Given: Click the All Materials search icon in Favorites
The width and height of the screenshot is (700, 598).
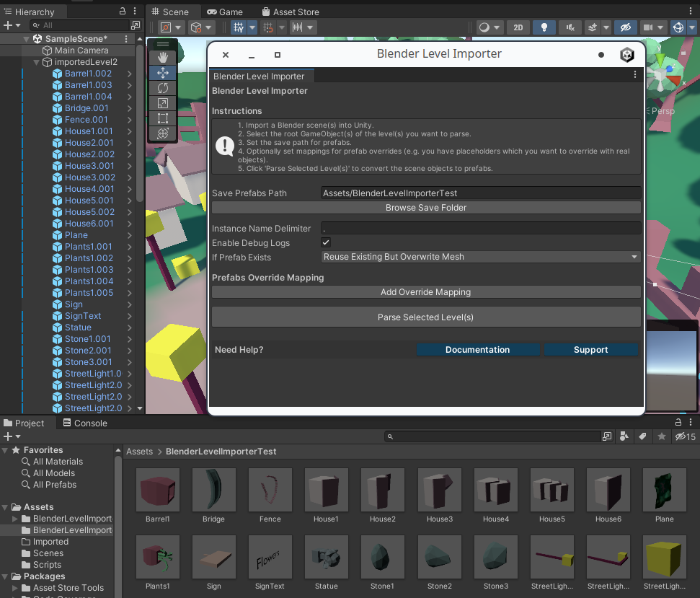Looking at the screenshot, I should tap(25, 462).
